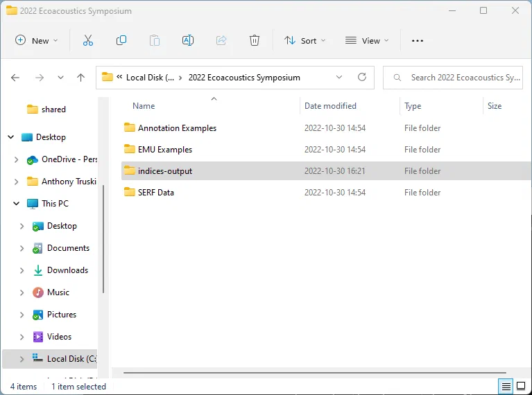Screen dimensions: 532x395
Task: Open the New item dropdown
Action: (x=36, y=40)
